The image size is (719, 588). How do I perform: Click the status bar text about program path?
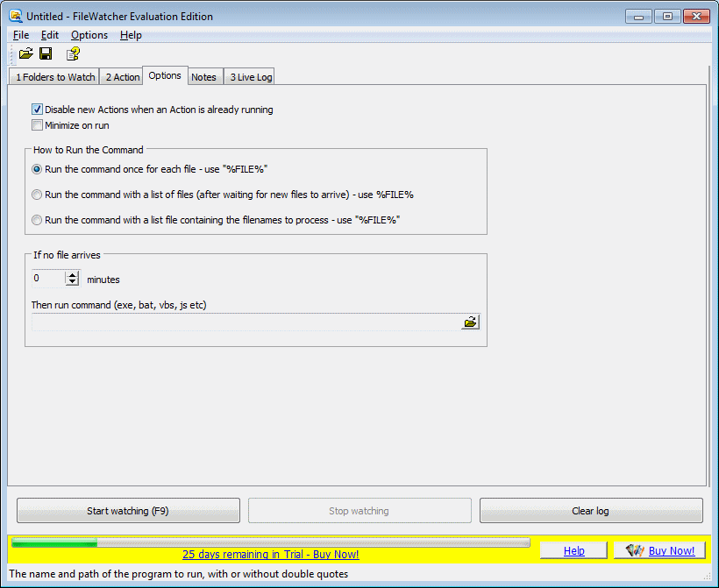[178, 574]
